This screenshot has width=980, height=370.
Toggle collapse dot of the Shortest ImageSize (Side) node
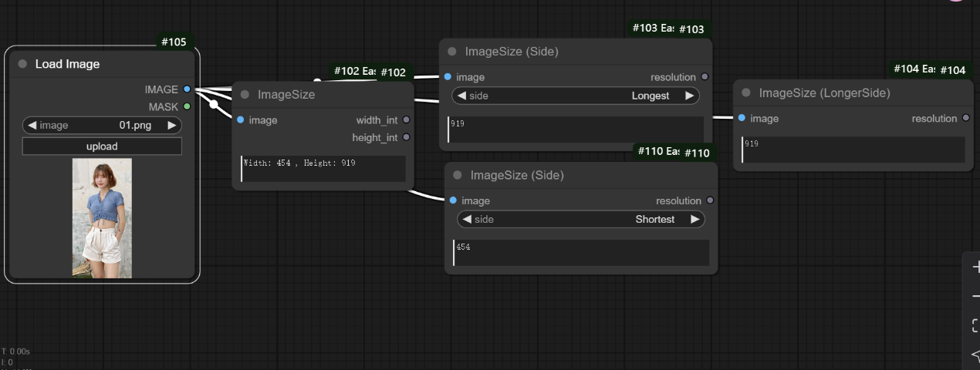click(458, 175)
